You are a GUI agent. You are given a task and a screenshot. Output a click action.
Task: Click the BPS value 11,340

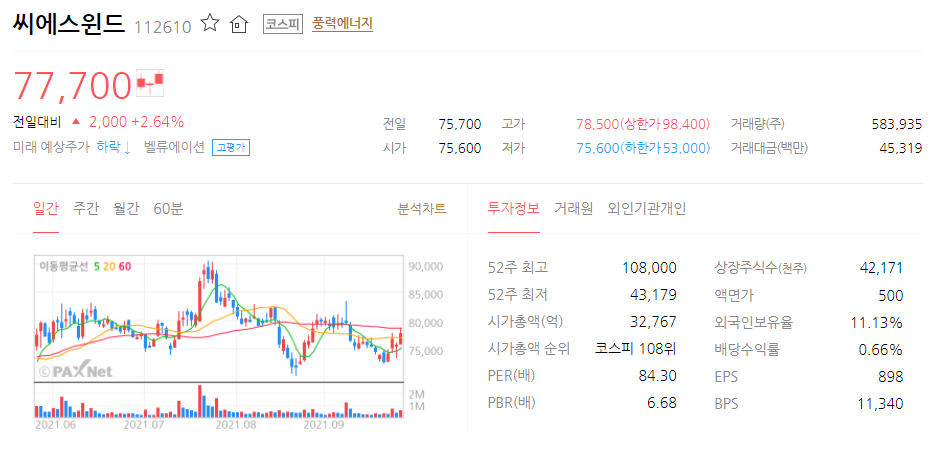pos(881,404)
